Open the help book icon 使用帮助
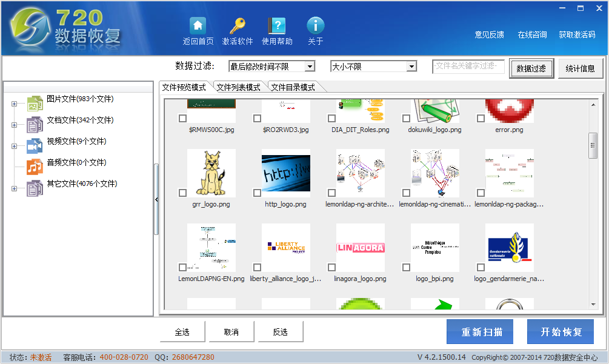 277,25
